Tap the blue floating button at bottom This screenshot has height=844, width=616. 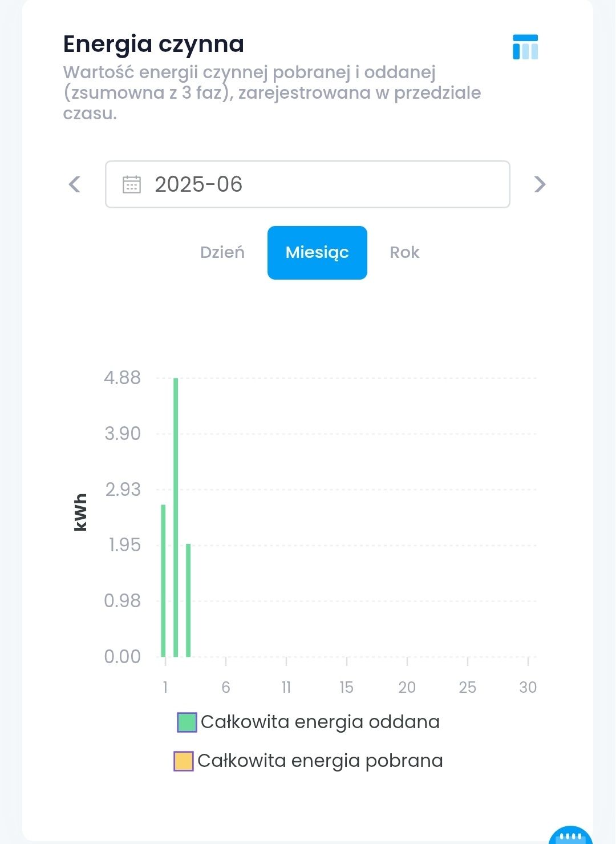coord(570,835)
